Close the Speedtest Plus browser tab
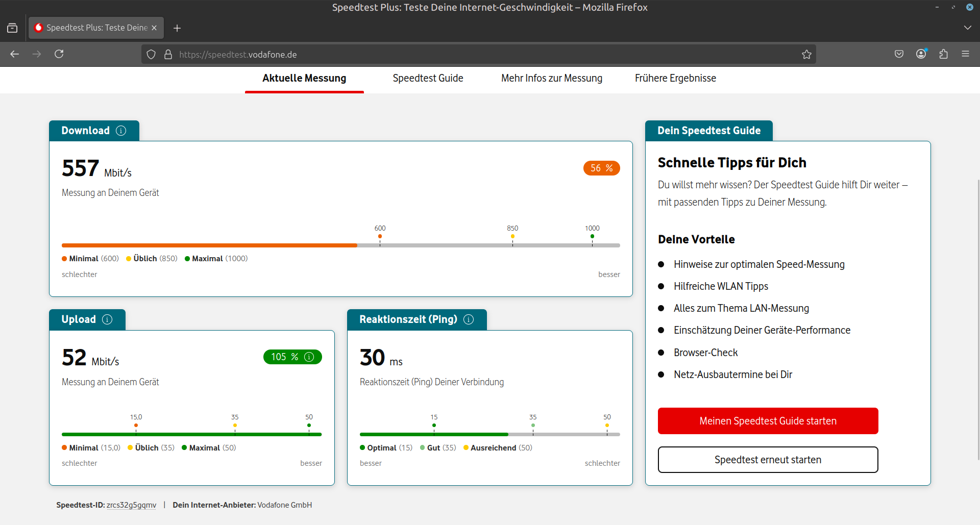 coord(154,28)
